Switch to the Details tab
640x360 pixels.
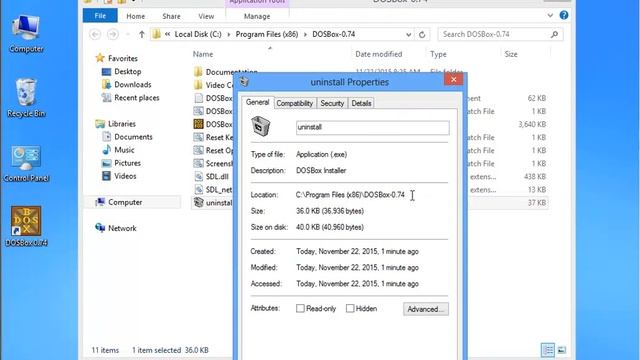pos(361,103)
